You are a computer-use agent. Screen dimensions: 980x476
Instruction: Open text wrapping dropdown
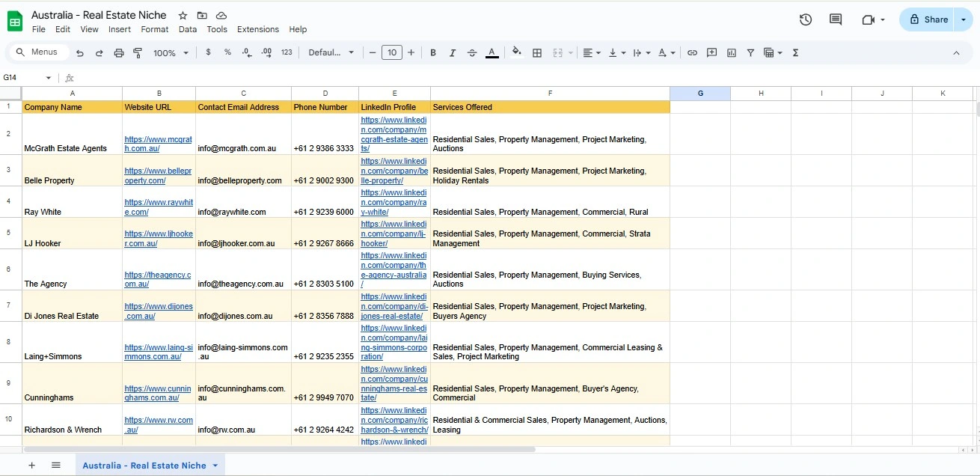(x=642, y=52)
